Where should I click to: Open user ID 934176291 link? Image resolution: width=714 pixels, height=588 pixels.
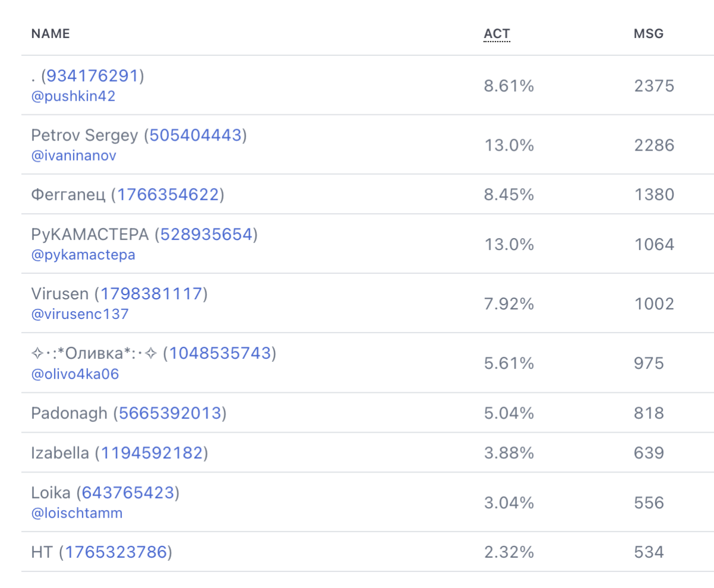tap(93, 76)
